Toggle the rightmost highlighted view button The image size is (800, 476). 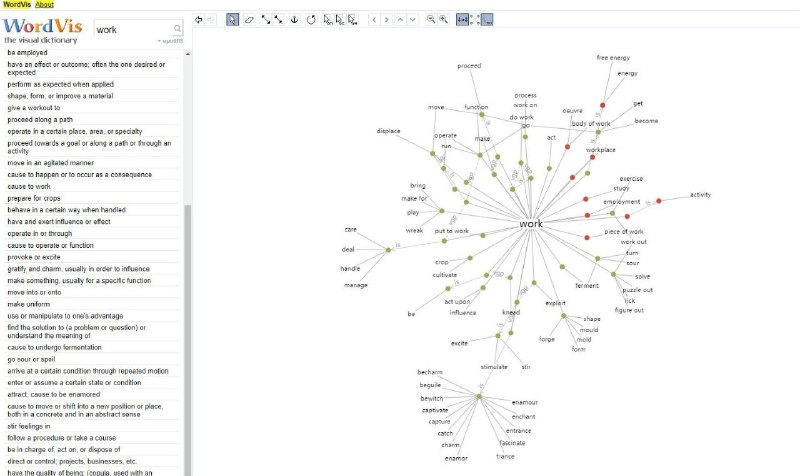(487, 18)
